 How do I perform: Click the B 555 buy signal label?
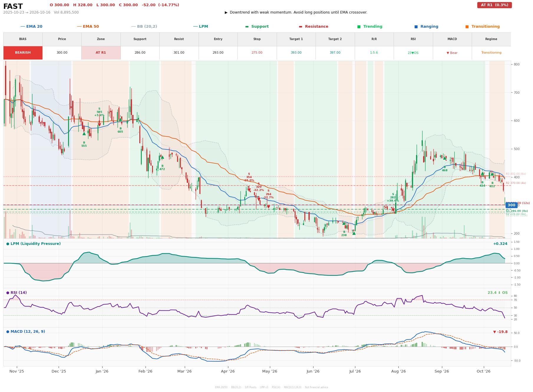[x=84, y=144]
